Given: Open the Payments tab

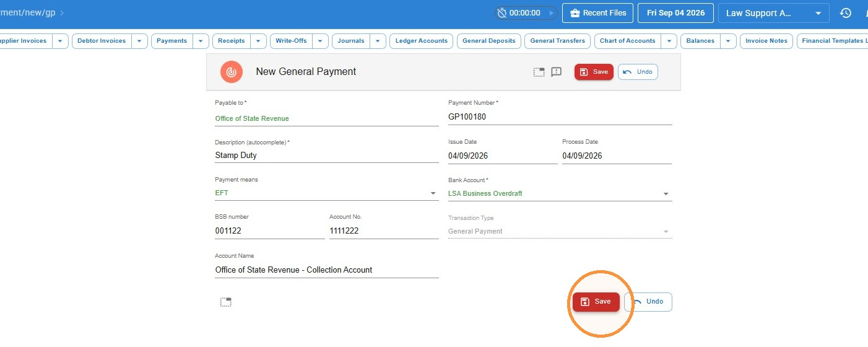Looking at the screenshot, I should coord(171,41).
